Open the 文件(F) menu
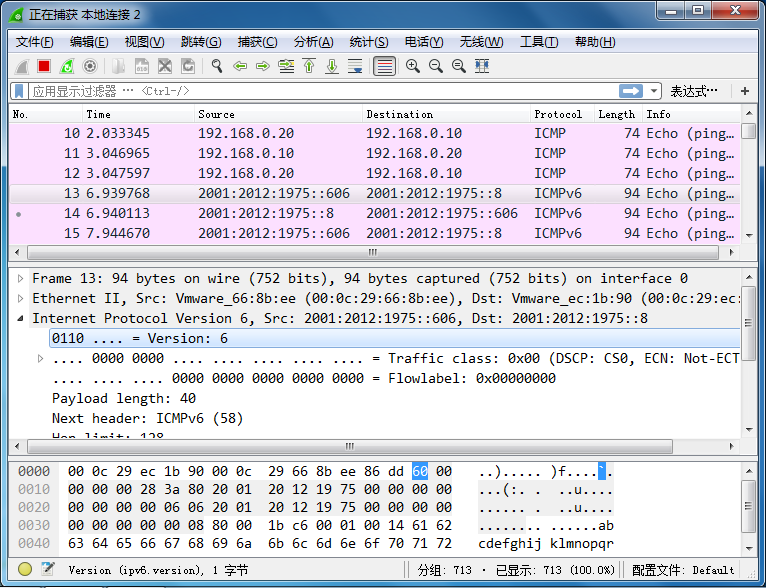The width and height of the screenshot is (766, 588). point(34,42)
